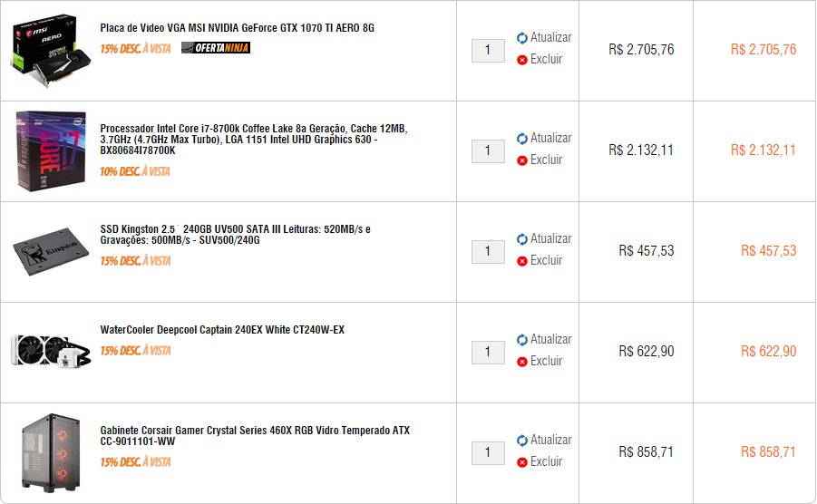The image size is (817, 504).
Task: Click the Oferta Ninja badge
Action: tap(216, 48)
